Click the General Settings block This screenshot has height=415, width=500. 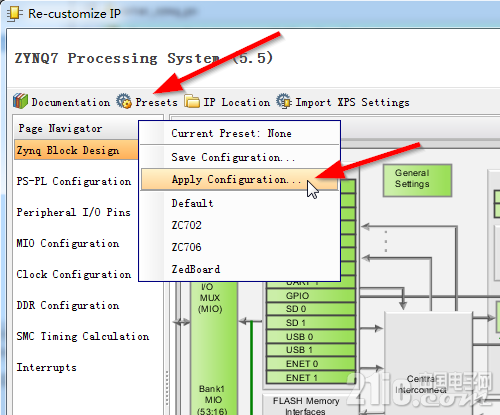coord(417,180)
